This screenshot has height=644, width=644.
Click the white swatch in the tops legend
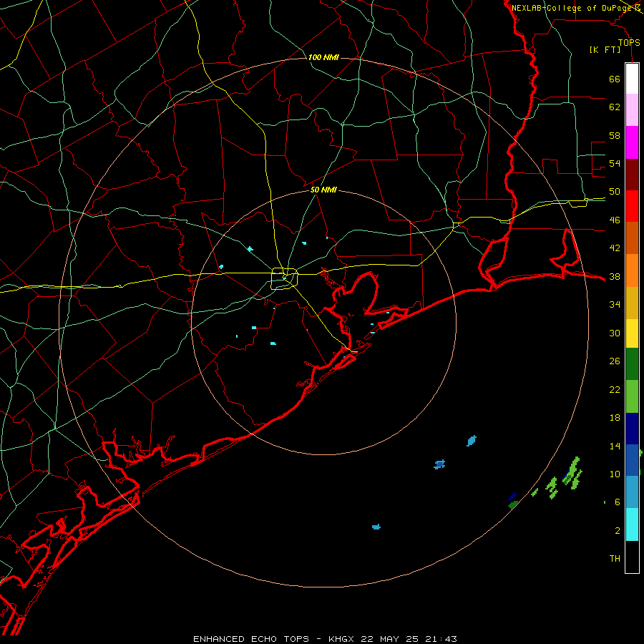pyautogui.click(x=632, y=79)
